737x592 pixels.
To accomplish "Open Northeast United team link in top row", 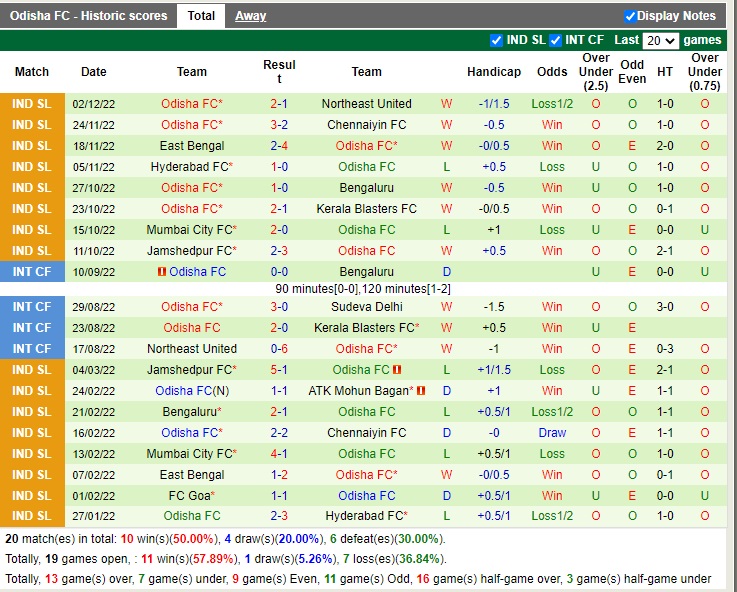I will [366, 104].
